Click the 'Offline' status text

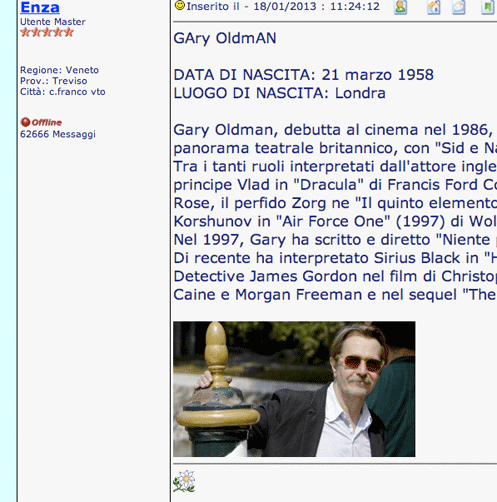[47, 122]
